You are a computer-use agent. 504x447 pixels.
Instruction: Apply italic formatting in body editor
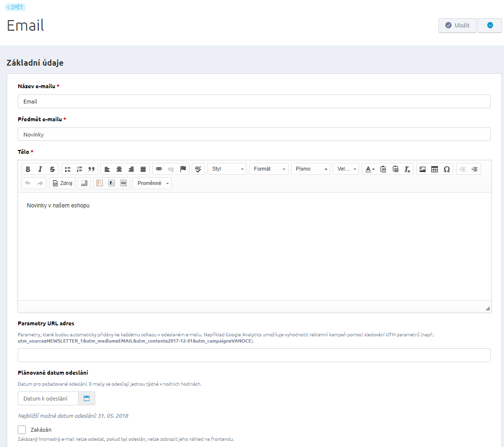(x=40, y=169)
